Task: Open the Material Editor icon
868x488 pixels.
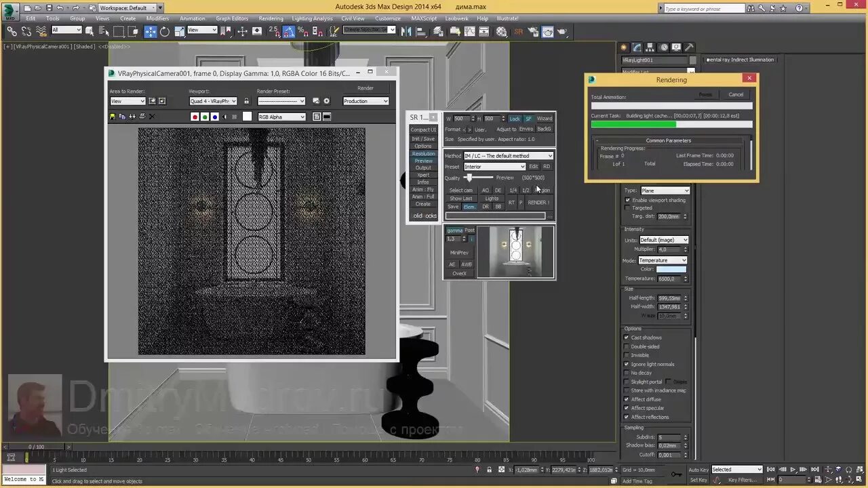Action: tap(501, 31)
